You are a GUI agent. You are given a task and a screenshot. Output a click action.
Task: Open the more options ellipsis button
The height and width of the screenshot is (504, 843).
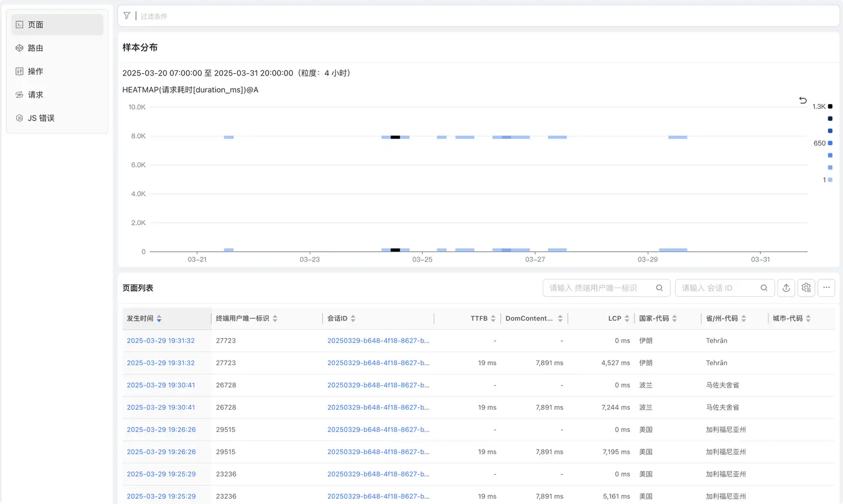[826, 288]
